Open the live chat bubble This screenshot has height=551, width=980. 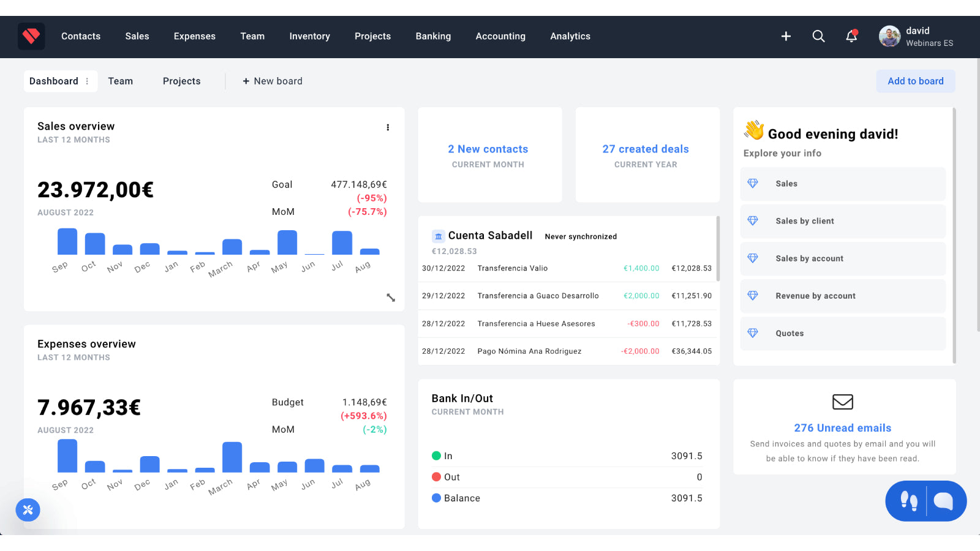point(943,501)
